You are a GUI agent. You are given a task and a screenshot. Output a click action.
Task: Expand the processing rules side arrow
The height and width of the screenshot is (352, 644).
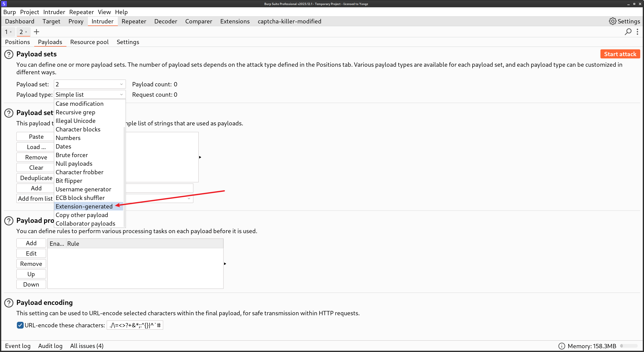(225, 264)
